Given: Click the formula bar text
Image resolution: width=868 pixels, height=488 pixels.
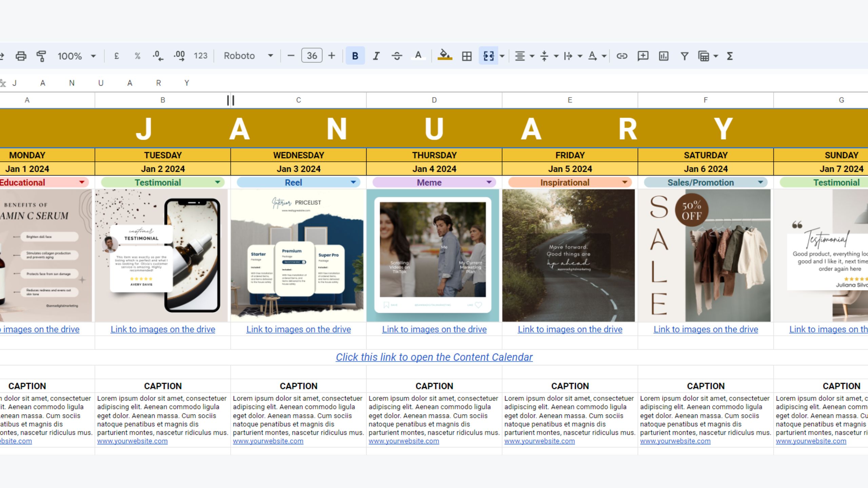Looking at the screenshot, I should click(x=101, y=83).
